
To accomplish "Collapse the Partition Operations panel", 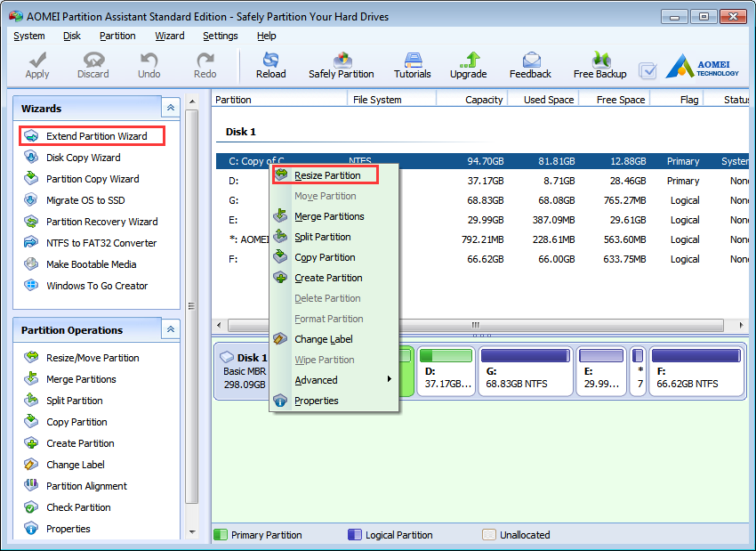I will point(171,329).
